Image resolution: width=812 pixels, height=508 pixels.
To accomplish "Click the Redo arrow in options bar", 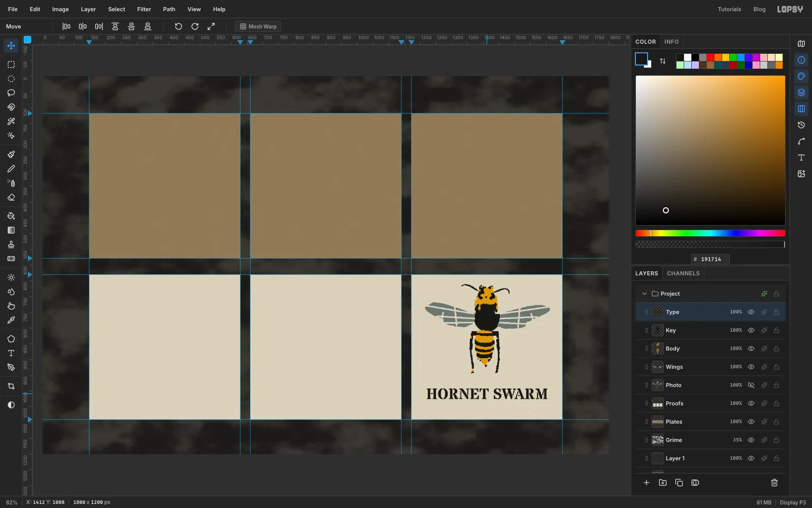I will (195, 26).
